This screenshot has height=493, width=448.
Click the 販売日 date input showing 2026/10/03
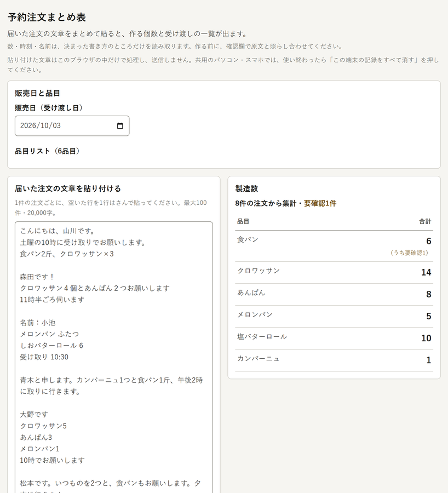[72, 126]
